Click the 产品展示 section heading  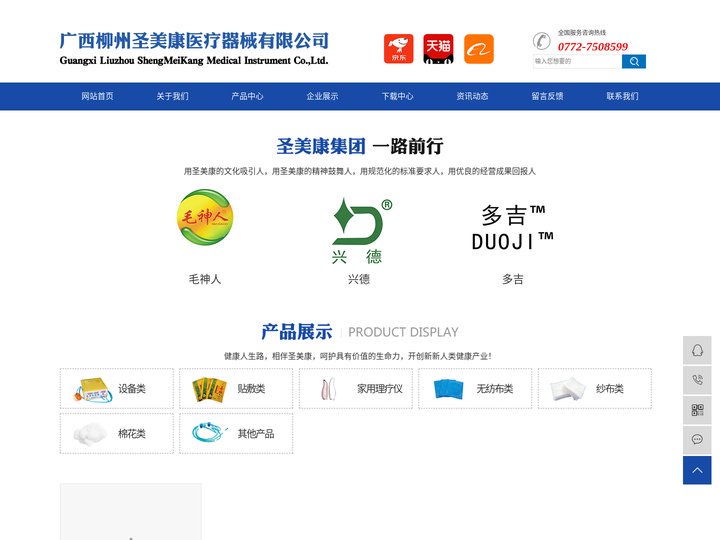tap(297, 332)
